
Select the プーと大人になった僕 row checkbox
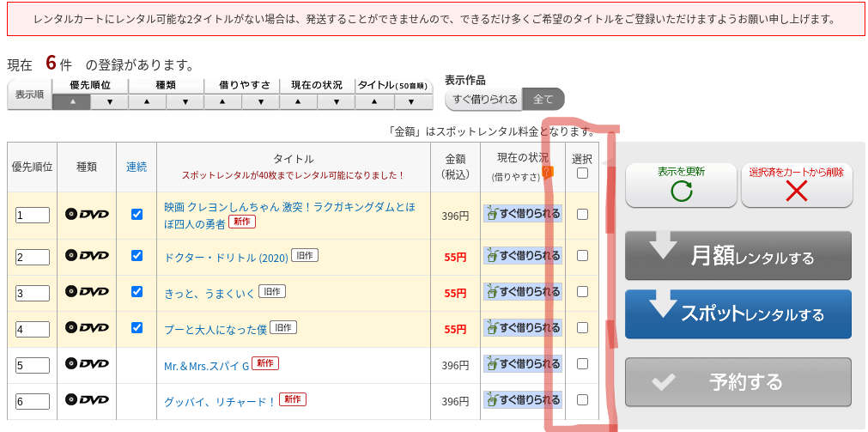tap(582, 328)
